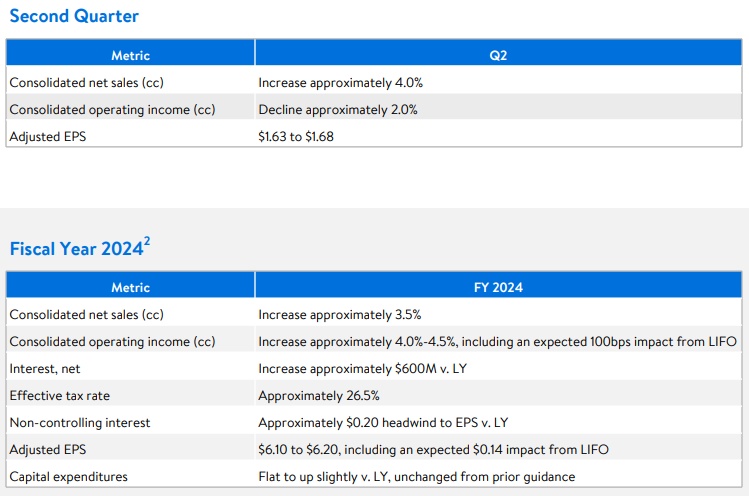Select the FY 2024 column header
The image size is (749, 496).
(498, 287)
